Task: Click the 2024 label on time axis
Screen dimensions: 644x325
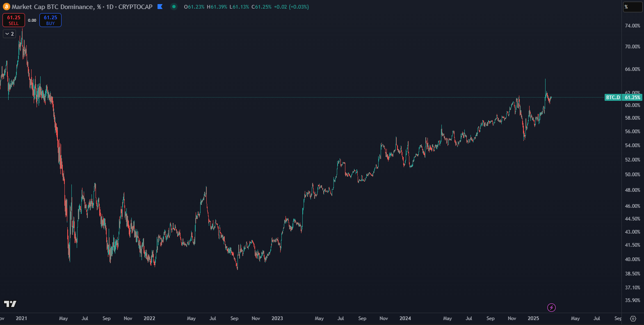Action: (x=405, y=318)
